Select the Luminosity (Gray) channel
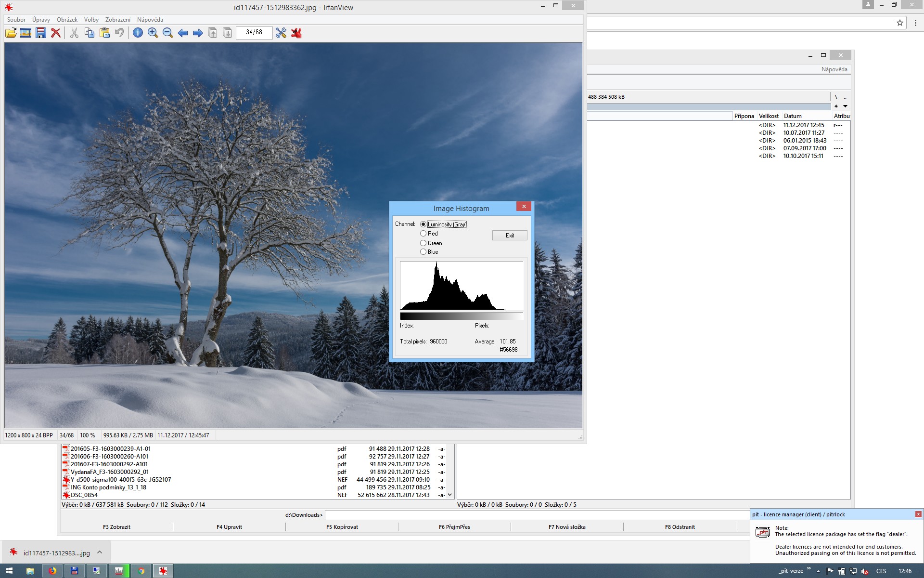Image resolution: width=924 pixels, height=578 pixels. coord(423,224)
